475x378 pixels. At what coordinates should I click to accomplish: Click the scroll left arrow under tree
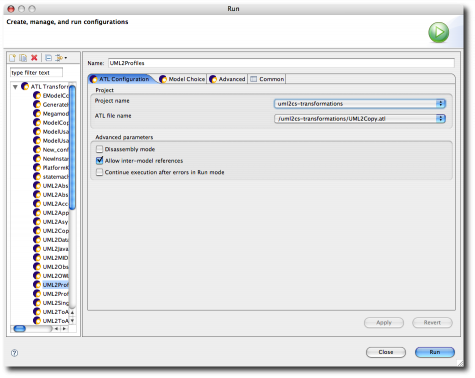click(56, 329)
